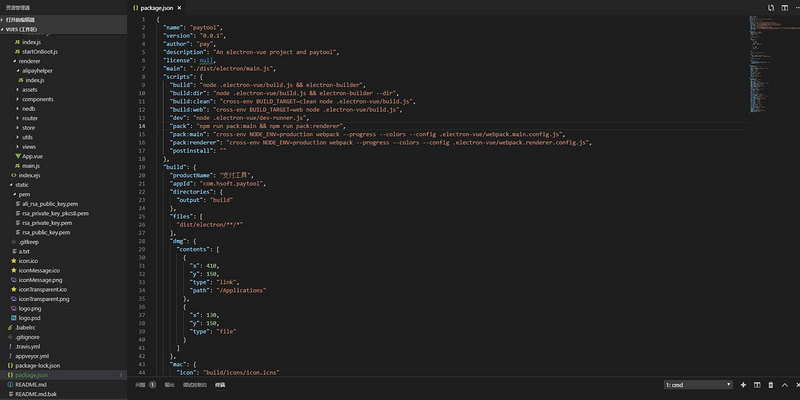The height and width of the screenshot is (400, 800).
Task: Open the 调试控制台 tab
Action: [x=195, y=384]
